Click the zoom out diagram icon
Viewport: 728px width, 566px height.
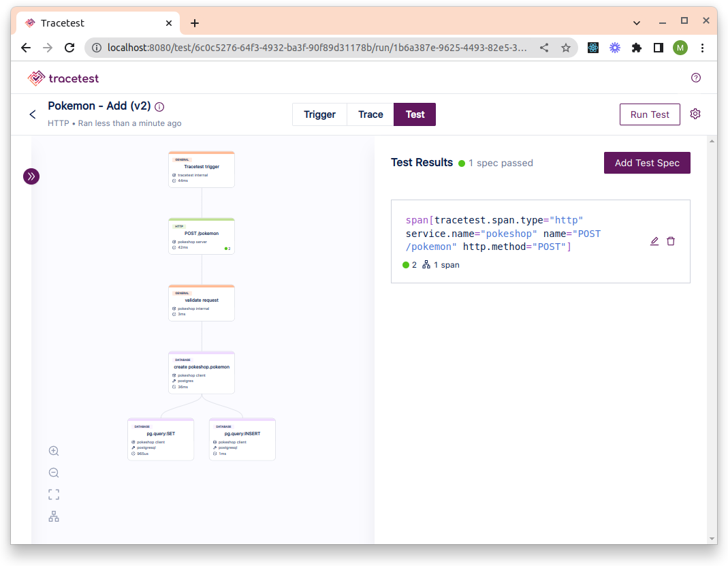(54, 473)
